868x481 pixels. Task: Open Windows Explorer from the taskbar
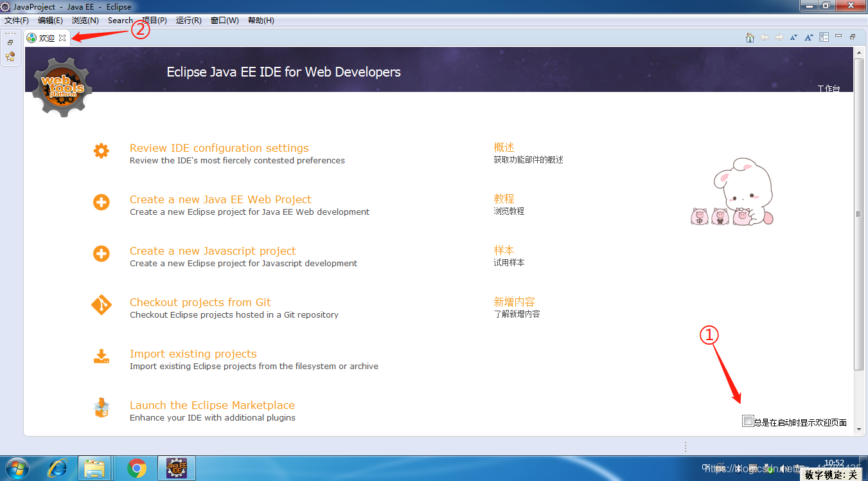coord(95,468)
